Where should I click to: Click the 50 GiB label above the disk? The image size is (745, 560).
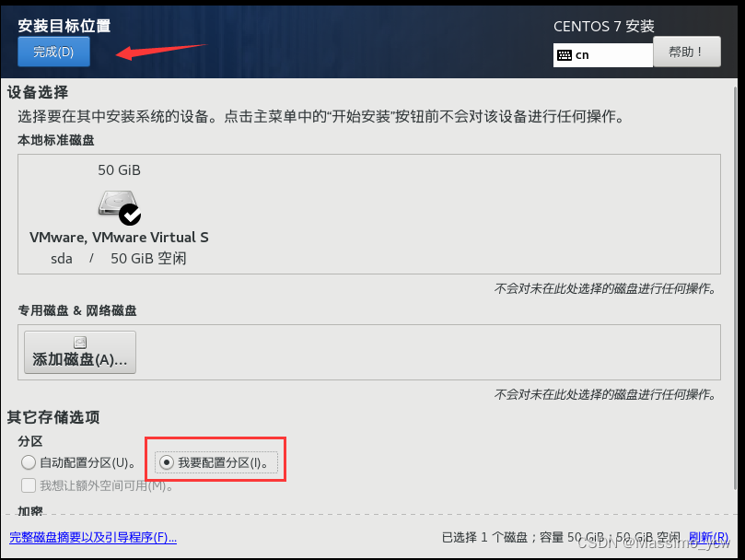click(120, 170)
